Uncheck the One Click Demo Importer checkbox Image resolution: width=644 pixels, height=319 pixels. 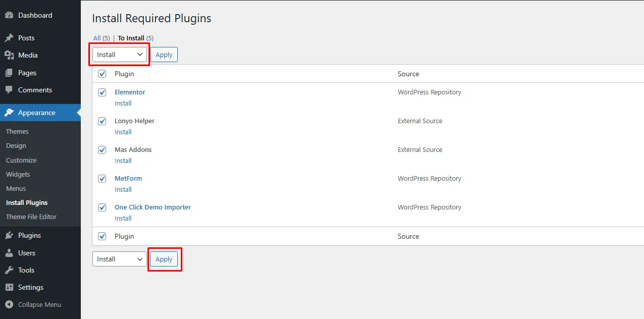tap(102, 207)
